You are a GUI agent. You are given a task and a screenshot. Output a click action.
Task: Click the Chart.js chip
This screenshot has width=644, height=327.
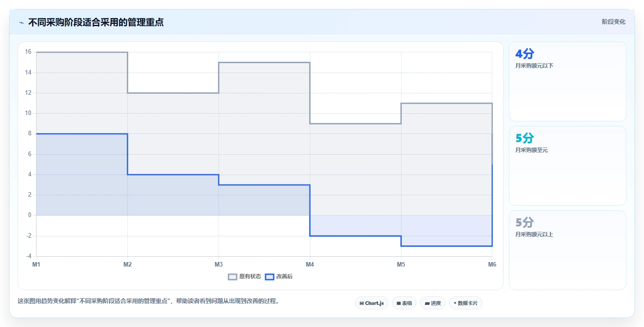372,303
